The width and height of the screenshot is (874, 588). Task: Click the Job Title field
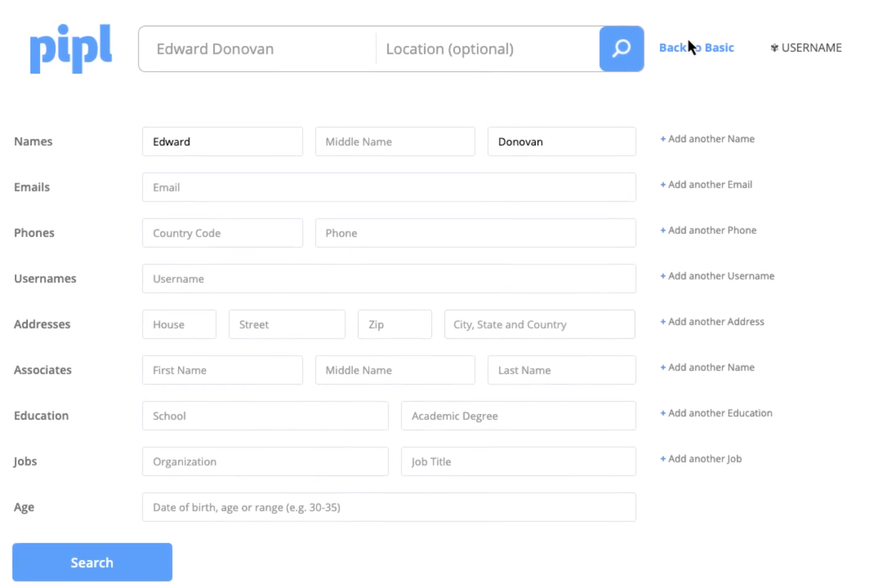click(x=518, y=461)
